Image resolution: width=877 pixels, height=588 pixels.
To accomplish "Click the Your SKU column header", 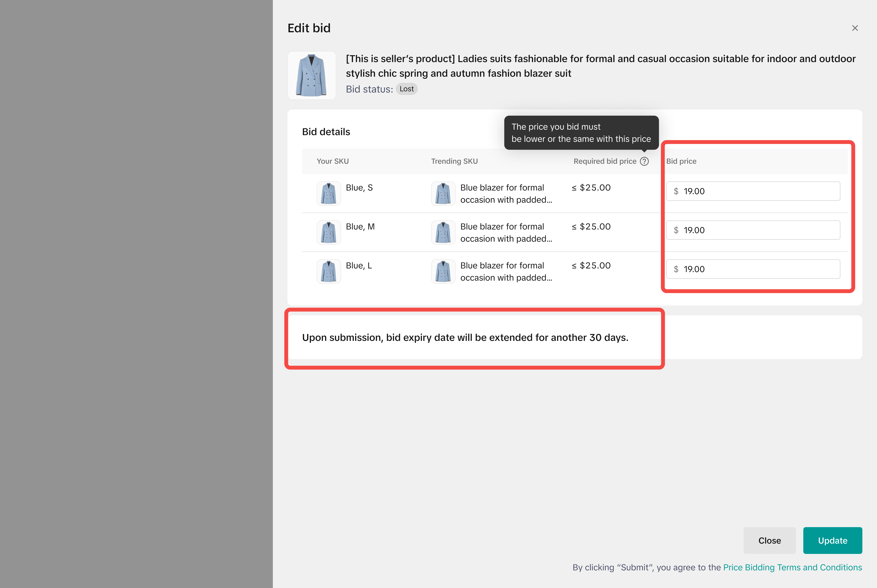I will click(332, 161).
